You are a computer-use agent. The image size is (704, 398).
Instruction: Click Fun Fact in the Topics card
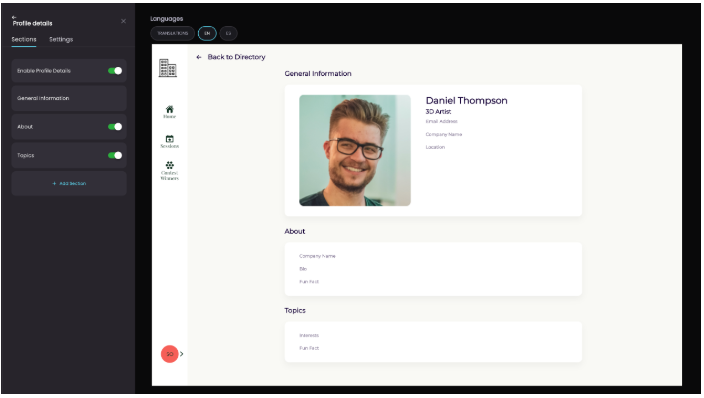tap(309, 348)
